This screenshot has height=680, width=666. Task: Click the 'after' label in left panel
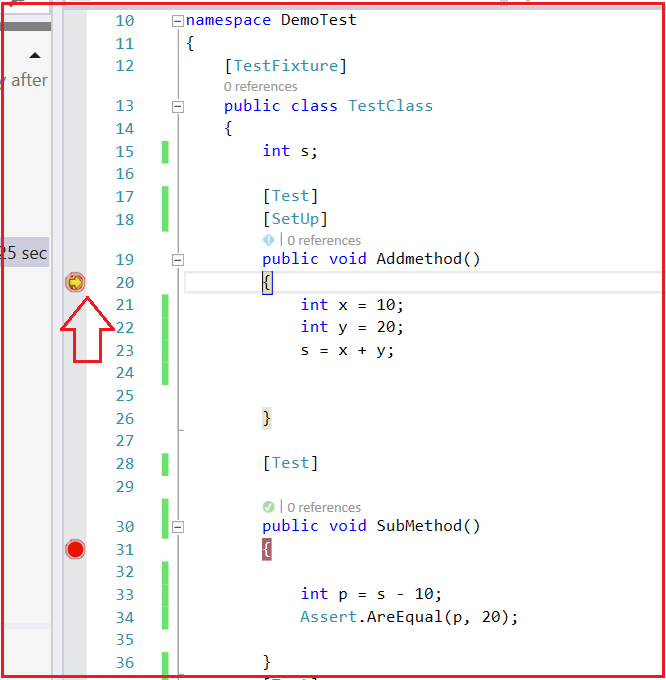[29, 80]
